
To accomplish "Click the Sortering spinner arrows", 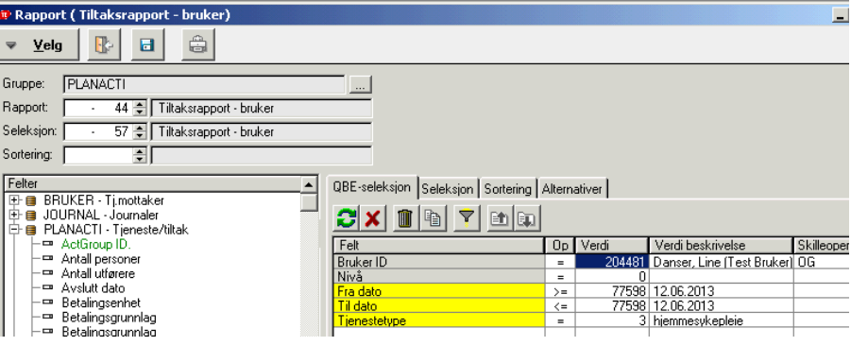I will coord(141,155).
